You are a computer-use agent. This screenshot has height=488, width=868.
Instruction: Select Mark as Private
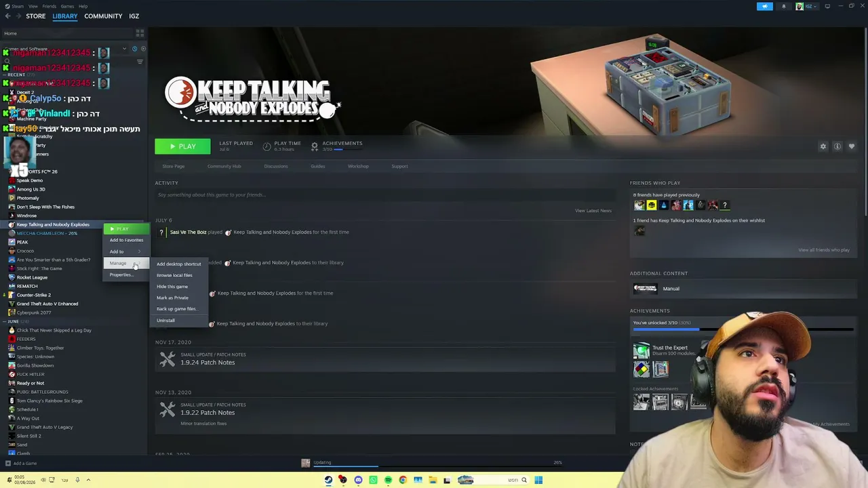coord(179,298)
